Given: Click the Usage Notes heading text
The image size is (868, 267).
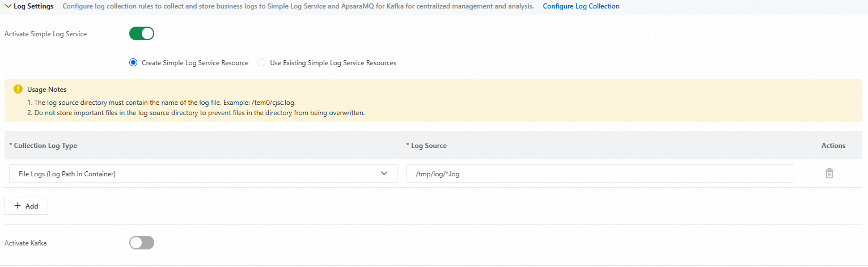Looking at the screenshot, I should pyautogui.click(x=46, y=90).
